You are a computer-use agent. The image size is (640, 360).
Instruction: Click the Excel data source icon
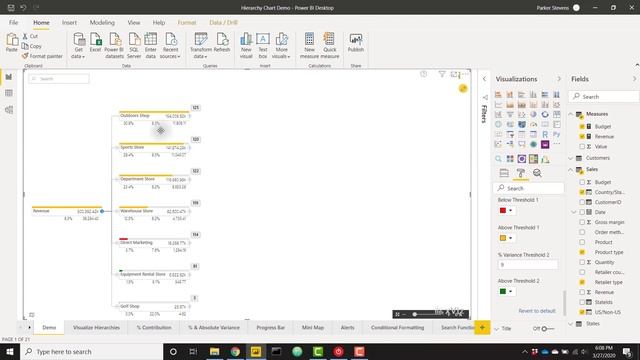[x=96, y=42]
